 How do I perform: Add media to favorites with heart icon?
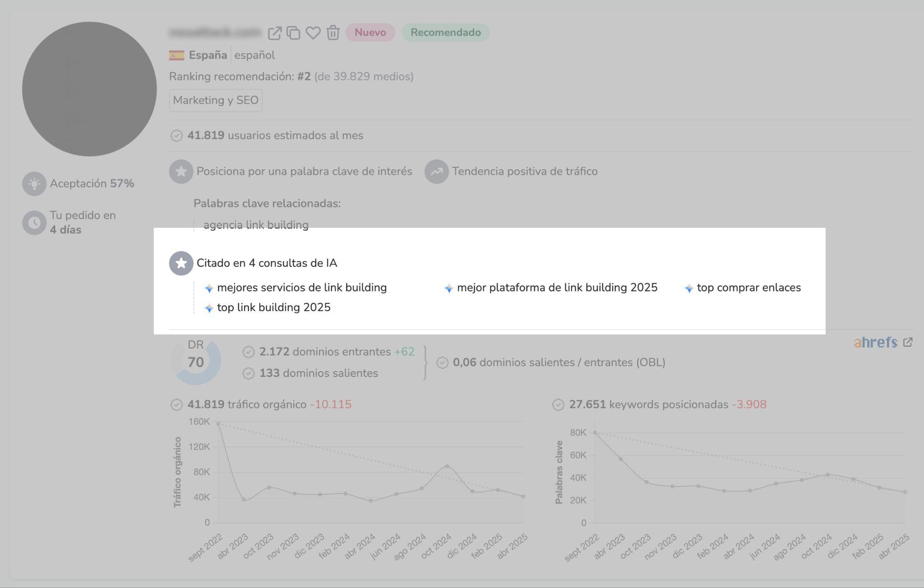click(313, 33)
